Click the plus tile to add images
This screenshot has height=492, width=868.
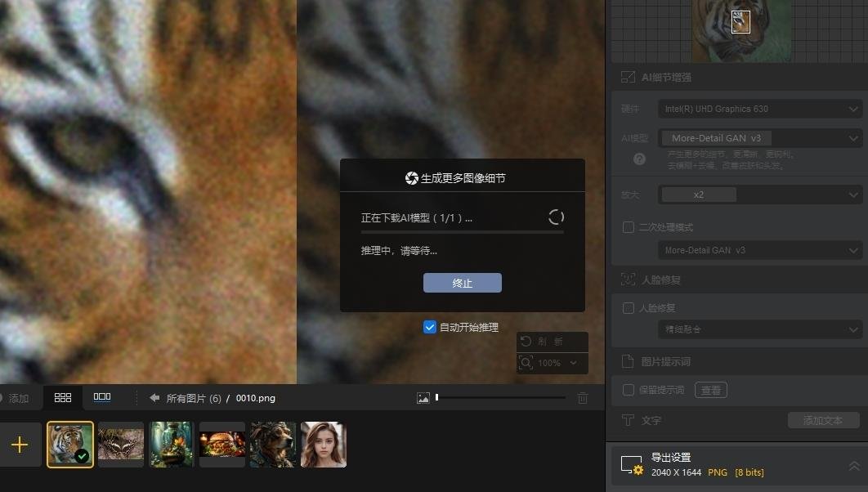pyautogui.click(x=20, y=445)
